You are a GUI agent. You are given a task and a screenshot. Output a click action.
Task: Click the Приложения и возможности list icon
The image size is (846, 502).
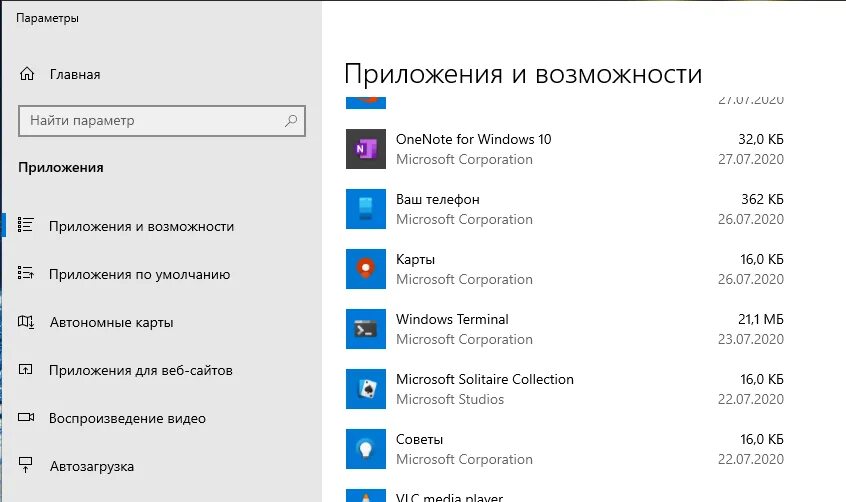(x=25, y=225)
